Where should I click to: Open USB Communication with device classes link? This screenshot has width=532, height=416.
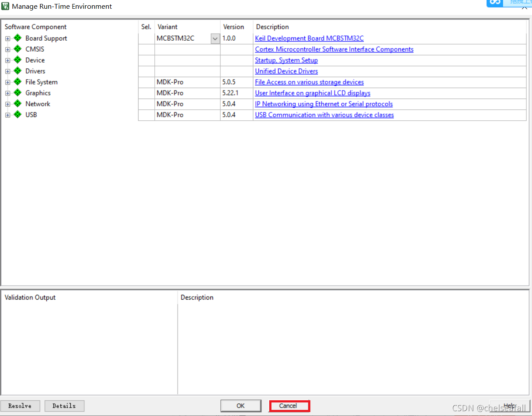click(x=324, y=115)
